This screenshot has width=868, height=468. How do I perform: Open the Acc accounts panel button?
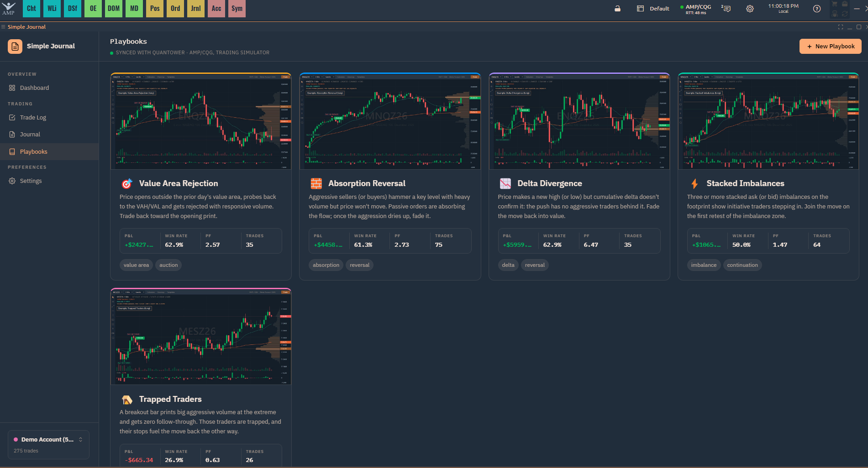click(216, 9)
